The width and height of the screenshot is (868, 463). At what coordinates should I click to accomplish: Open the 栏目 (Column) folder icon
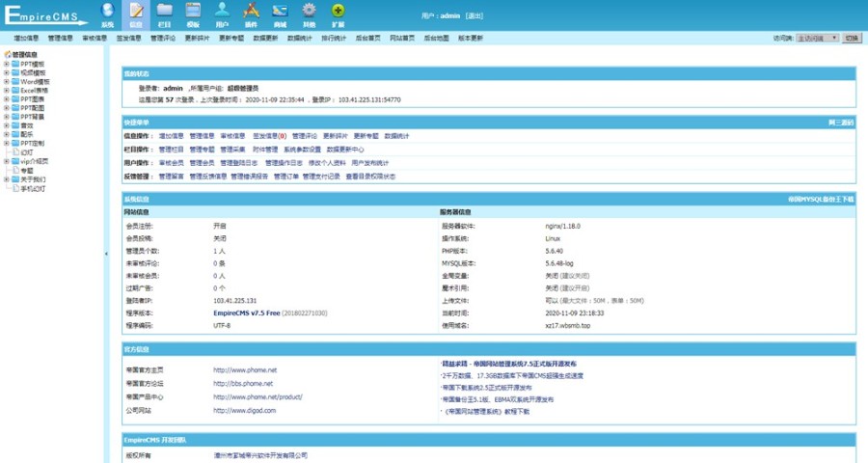tap(165, 13)
